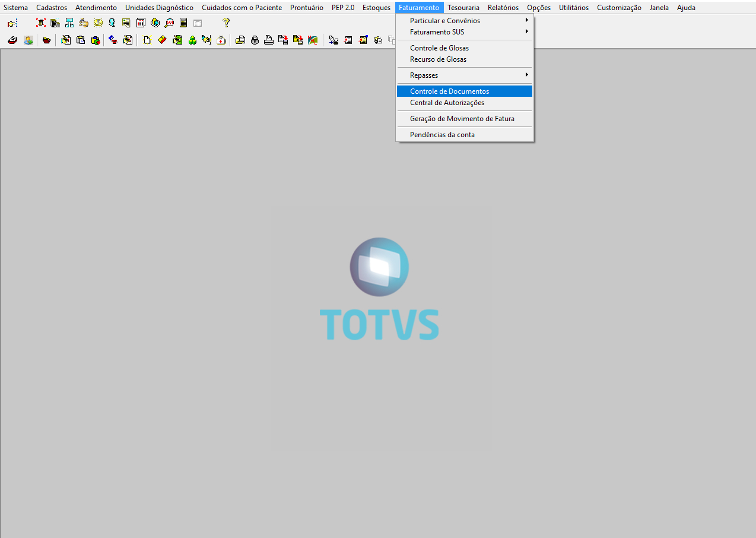This screenshot has width=756, height=538.
Task: Click the clipboard toolbar icon
Action: click(x=81, y=40)
